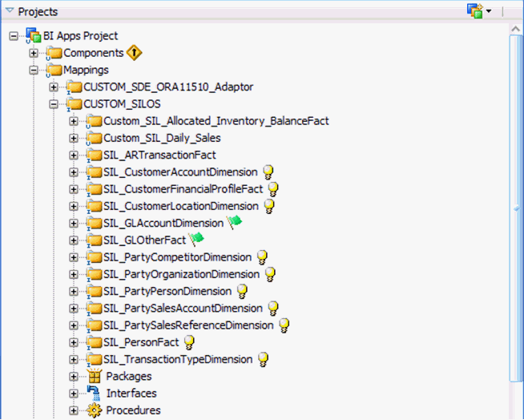Select the Components tree label
Image resolution: width=524 pixels, height=420 pixels.
click(x=94, y=53)
